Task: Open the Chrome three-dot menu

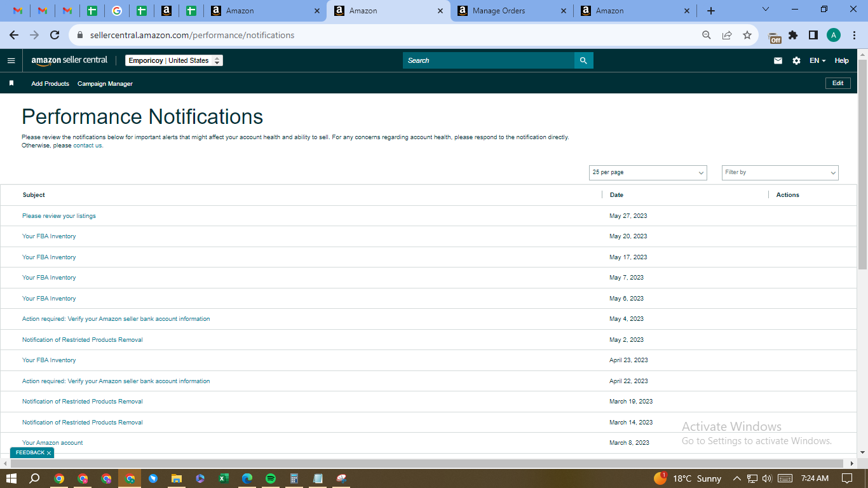Action: pyautogui.click(x=855, y=35)
